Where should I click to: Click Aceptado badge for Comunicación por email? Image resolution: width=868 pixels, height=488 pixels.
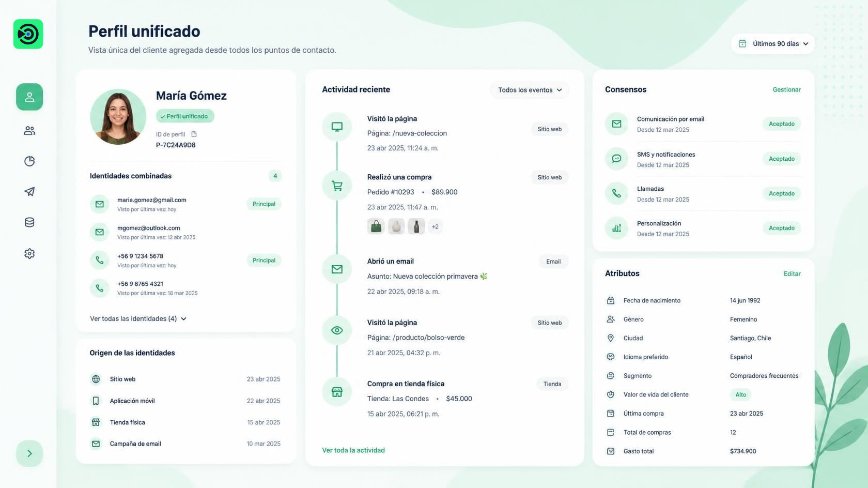coord(781,124)
